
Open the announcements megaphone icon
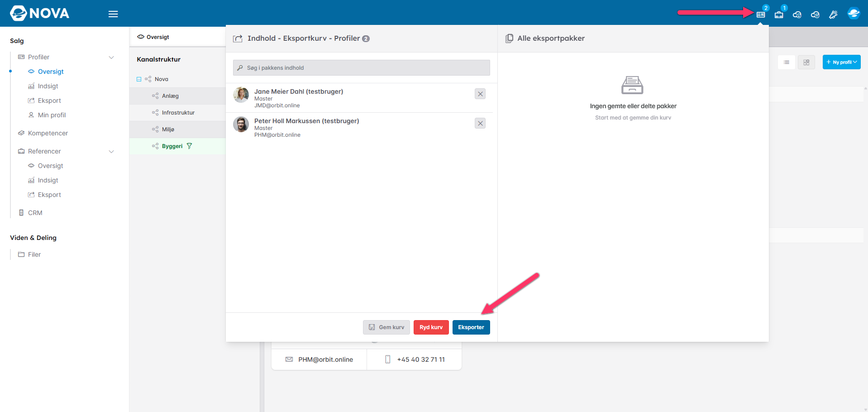[833, 14]
